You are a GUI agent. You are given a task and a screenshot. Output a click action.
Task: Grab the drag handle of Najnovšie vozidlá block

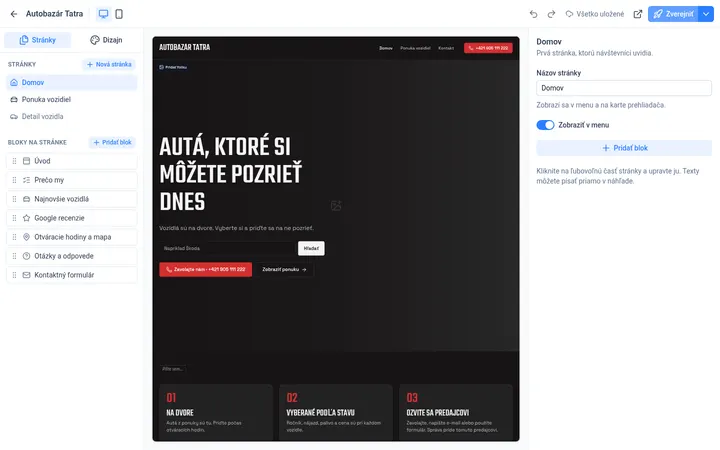[x=14, y=199]
